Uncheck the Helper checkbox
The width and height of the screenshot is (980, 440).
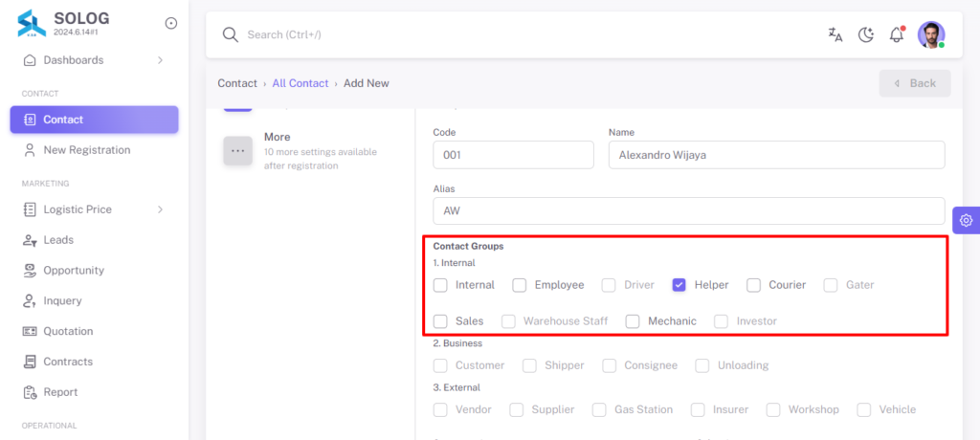click(679, 285)
